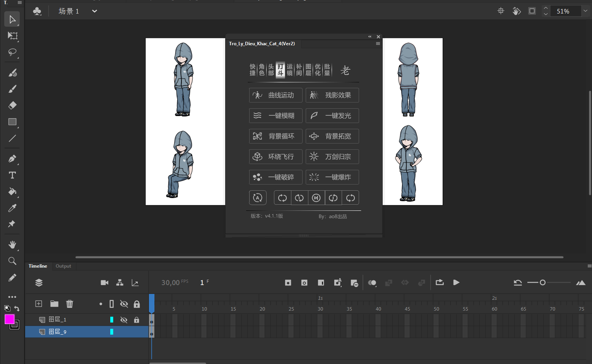Activate the Zoom magnifier tool
This screenshot has width=592, height=364.
coord(12,261)
